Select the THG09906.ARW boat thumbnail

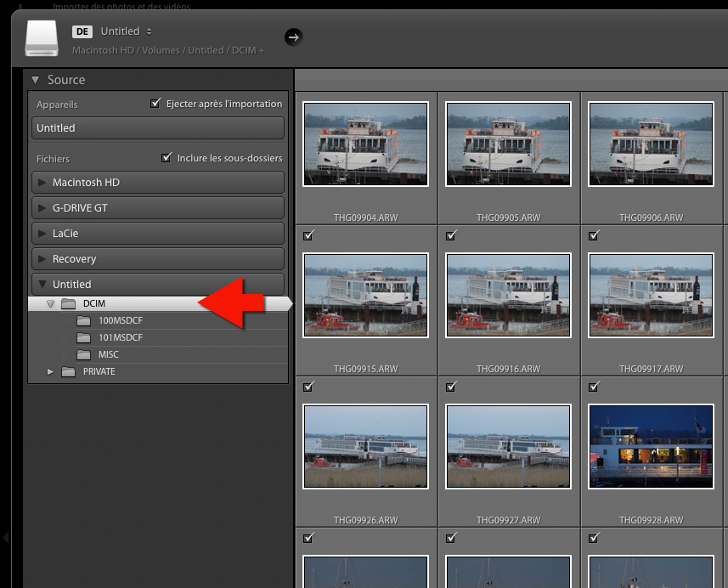651,144
